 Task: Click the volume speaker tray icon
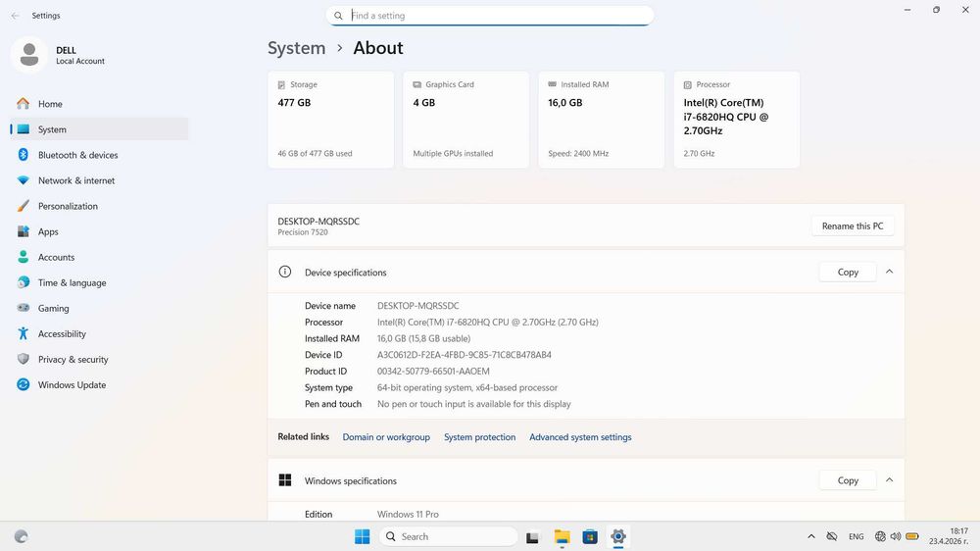coord(896,536)
